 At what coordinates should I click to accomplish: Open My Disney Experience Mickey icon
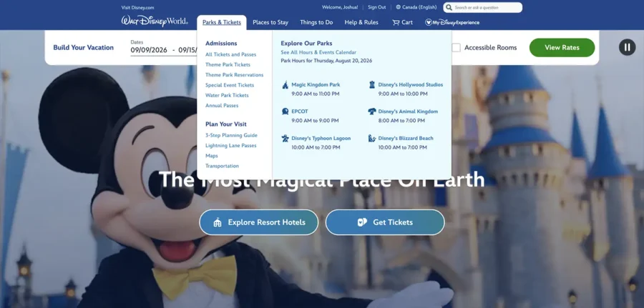(429, 23)
